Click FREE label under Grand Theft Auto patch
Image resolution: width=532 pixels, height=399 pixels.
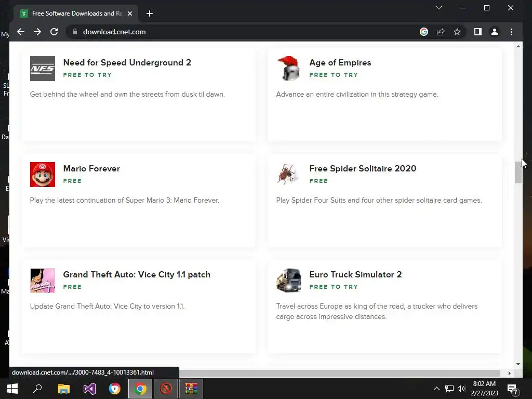coord(72,287)
